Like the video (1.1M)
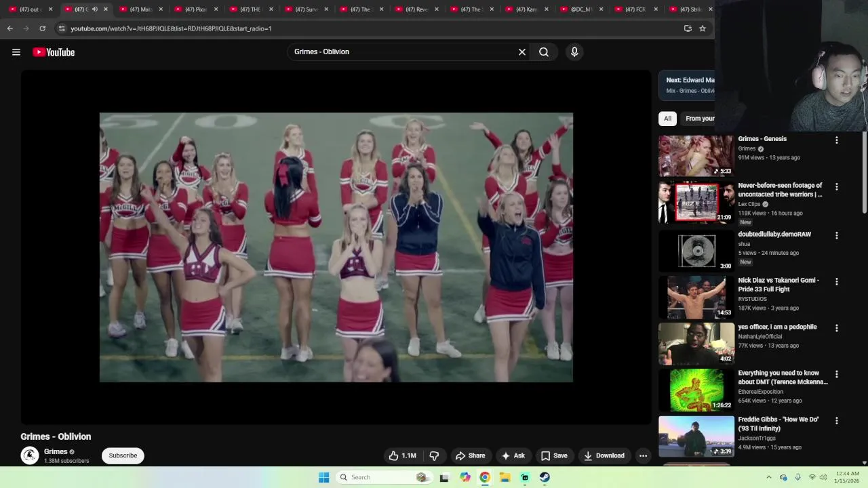 coord(402,455)
